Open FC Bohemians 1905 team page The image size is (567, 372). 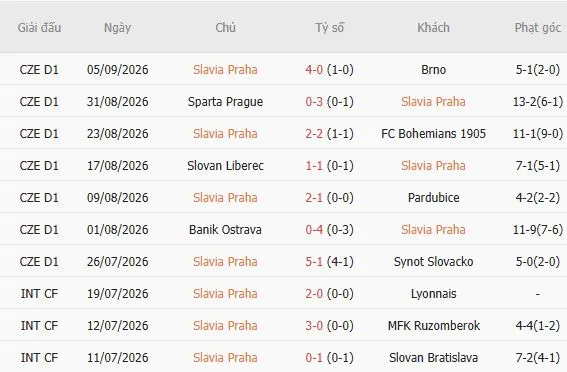[433, 133]
